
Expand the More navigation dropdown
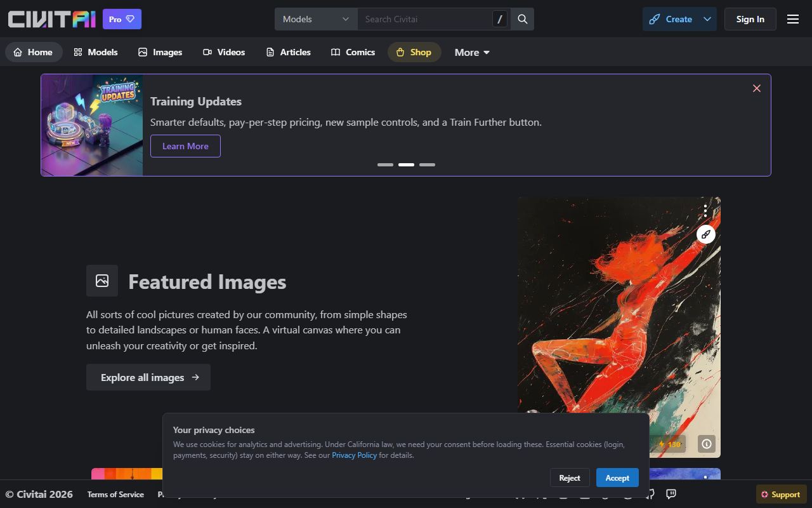point(472,52)
